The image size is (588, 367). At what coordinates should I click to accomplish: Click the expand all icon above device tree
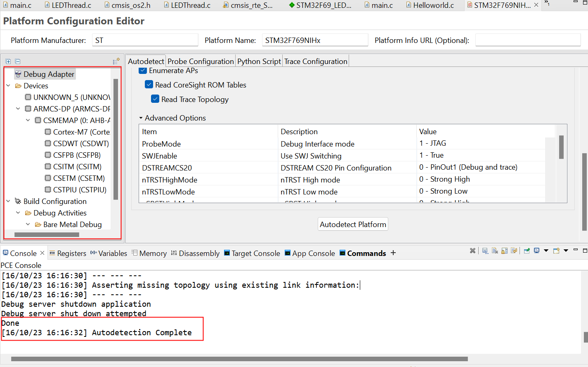pos(8,62)
